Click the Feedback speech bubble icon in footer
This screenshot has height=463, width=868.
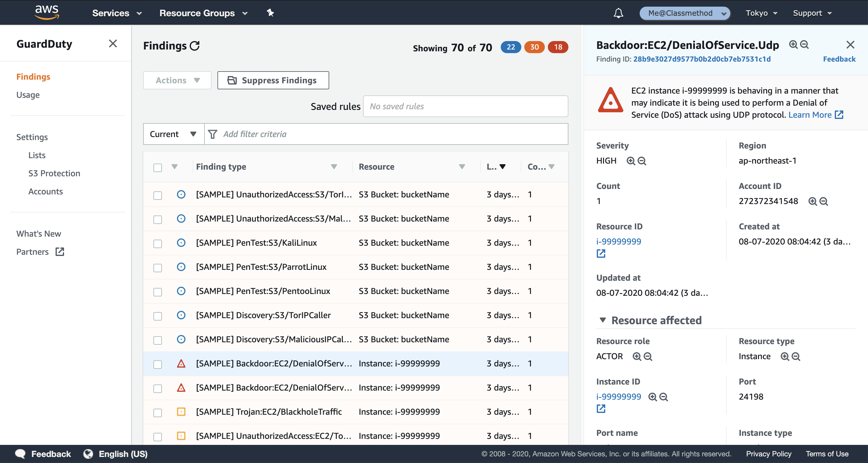20,454
